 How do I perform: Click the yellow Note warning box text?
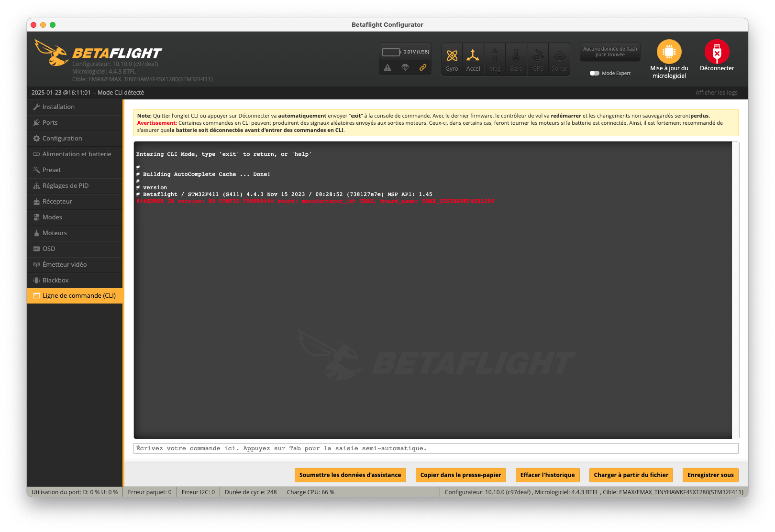436,123
